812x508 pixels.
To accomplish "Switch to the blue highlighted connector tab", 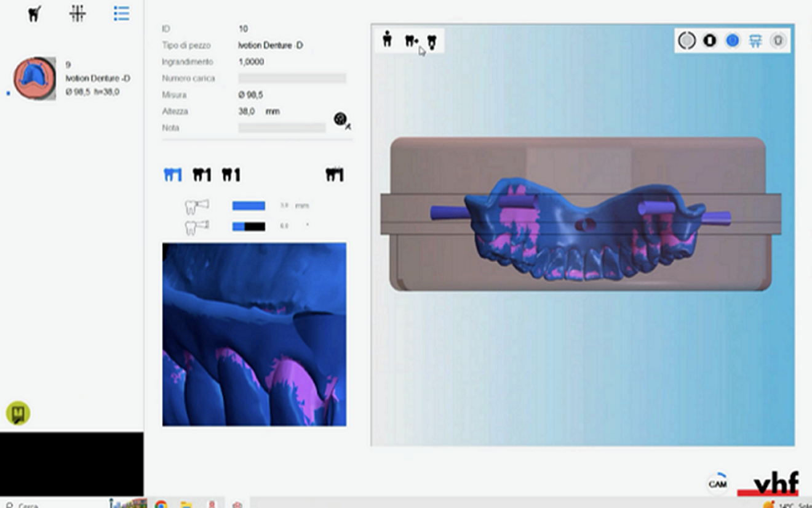I will click(172, 174).
